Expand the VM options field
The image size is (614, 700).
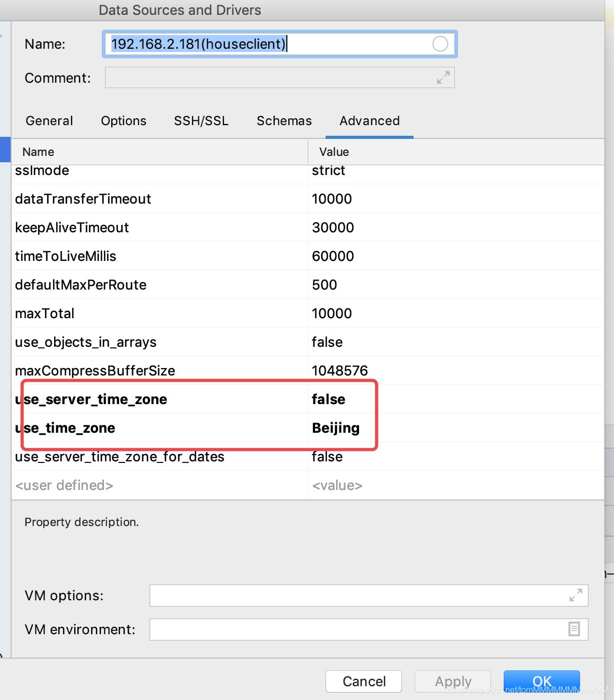[x=575, y=595]
